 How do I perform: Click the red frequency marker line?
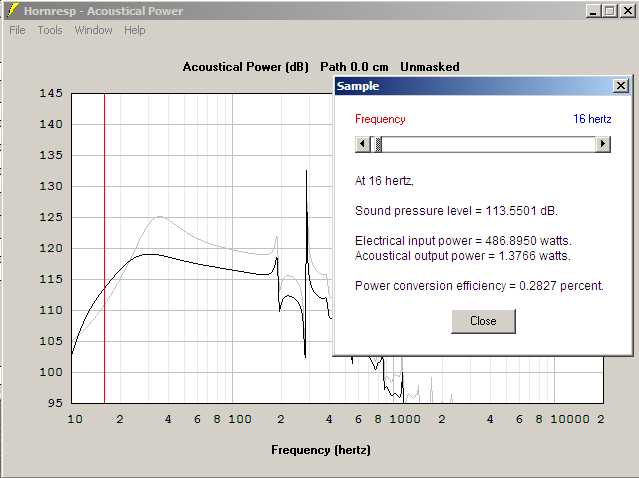(x=104, y=249)
